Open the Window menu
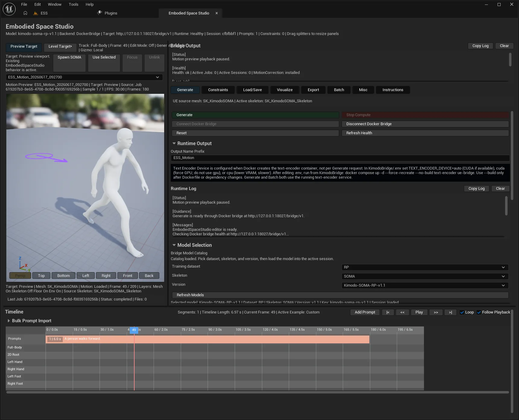This screenshot has width=519, height=420. click(x=55, y=5)
